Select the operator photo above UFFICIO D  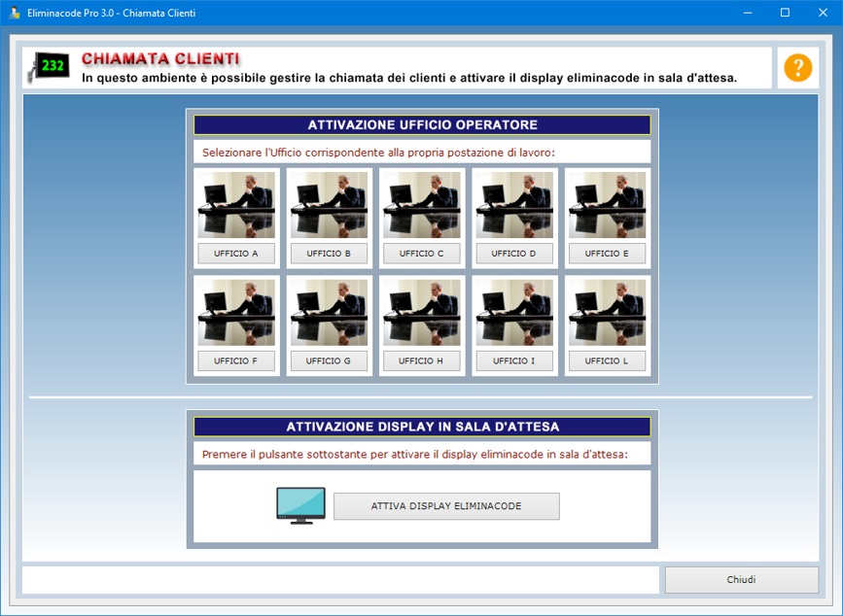click(514, 205)
